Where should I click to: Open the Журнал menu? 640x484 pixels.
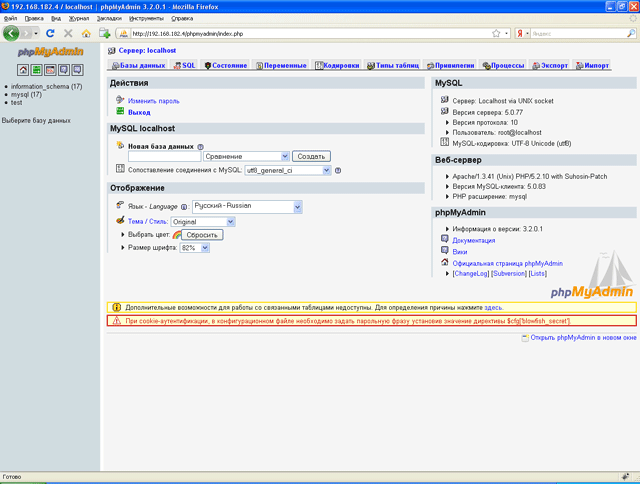coord(79,18)
